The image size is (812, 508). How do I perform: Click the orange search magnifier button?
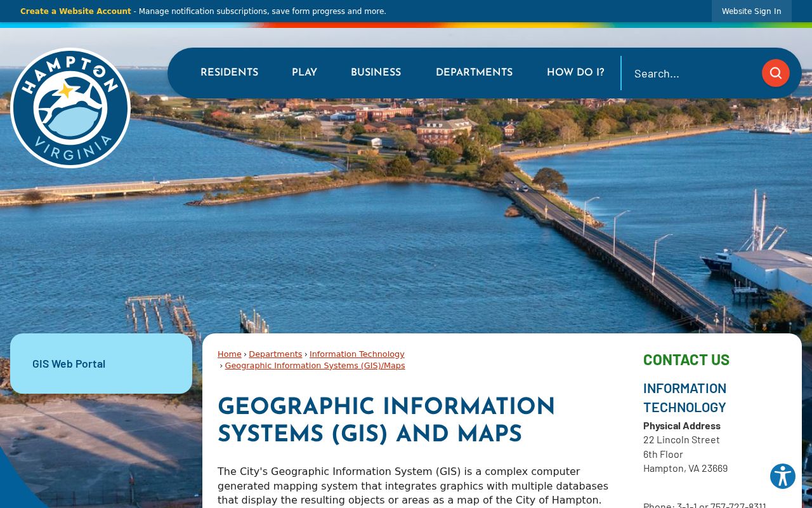pyautogui.click(x=775, y=73)
